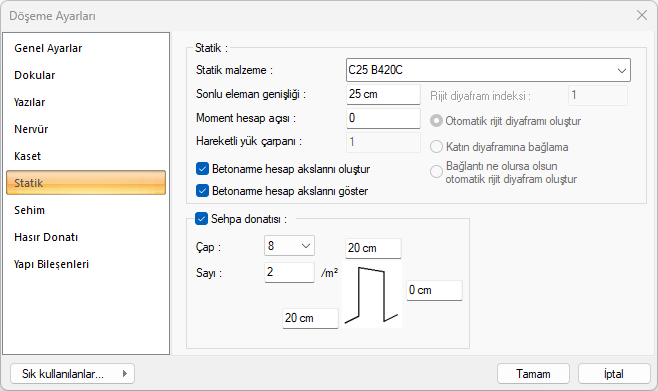Edit the 0 cm sehpa dimension field

(x=434, y=290)
